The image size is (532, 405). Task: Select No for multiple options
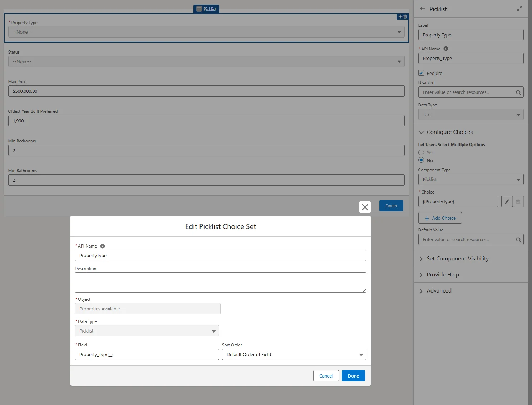pos(421,160)
